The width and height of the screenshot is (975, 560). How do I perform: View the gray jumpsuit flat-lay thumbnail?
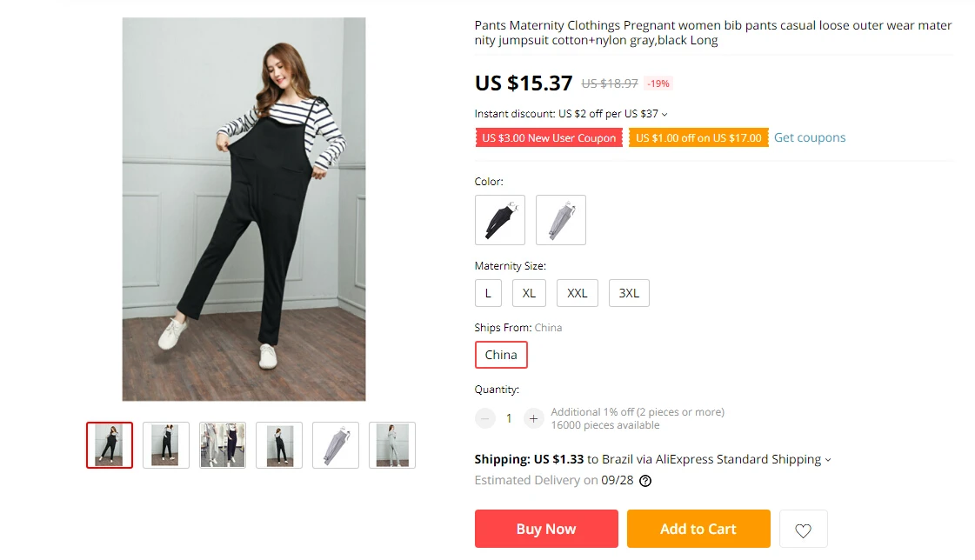click(x=336, y=445)
